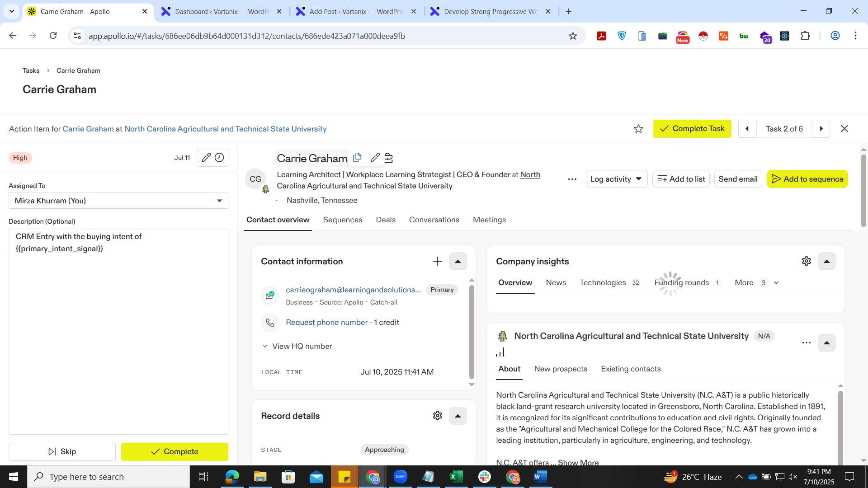Image resolution: width=868 pixels, height=488 pixels.
Task: Click Add to sequence
Action: [x=807, y=179]
